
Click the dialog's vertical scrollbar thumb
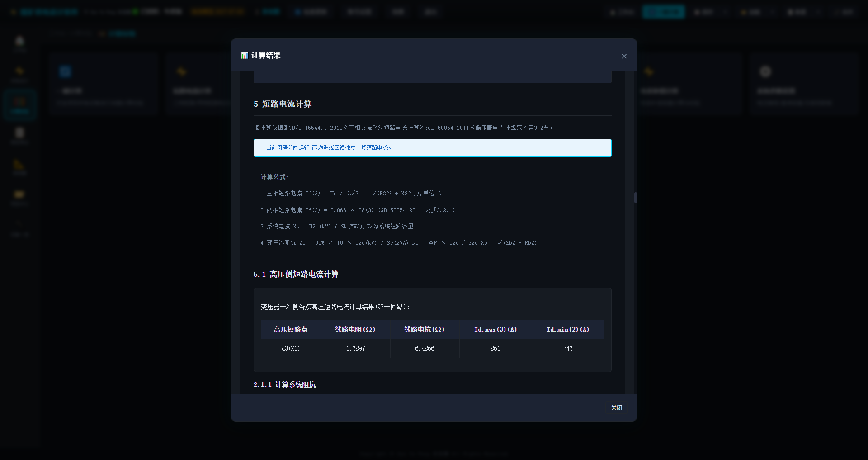pyautogui.click(x=635, y=198)
